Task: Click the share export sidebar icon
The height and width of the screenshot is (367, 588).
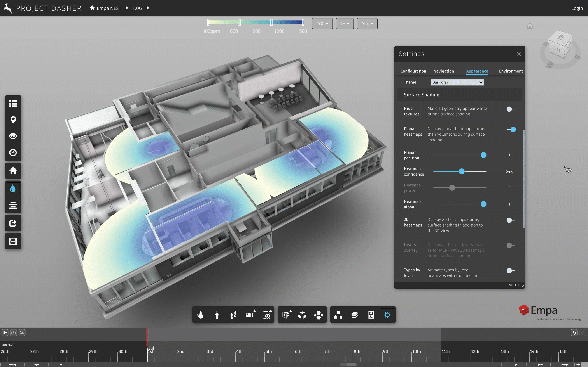Action: pyautogui.click(x=13, y=223)
